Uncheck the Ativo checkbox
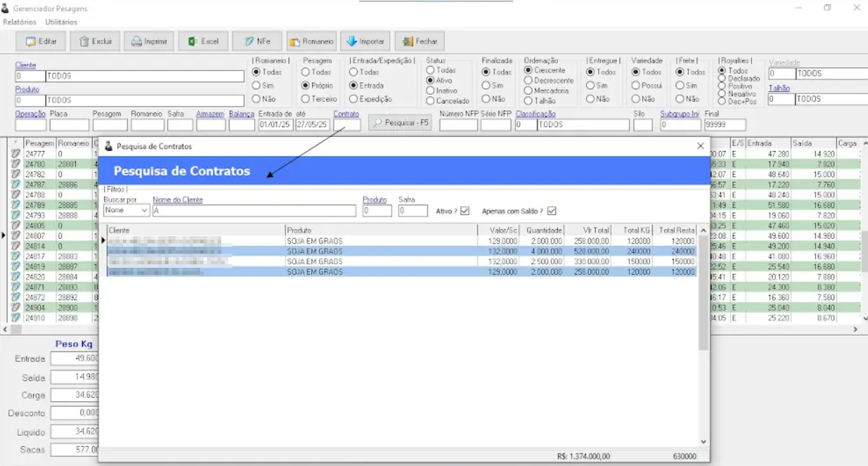 point(465,211)
